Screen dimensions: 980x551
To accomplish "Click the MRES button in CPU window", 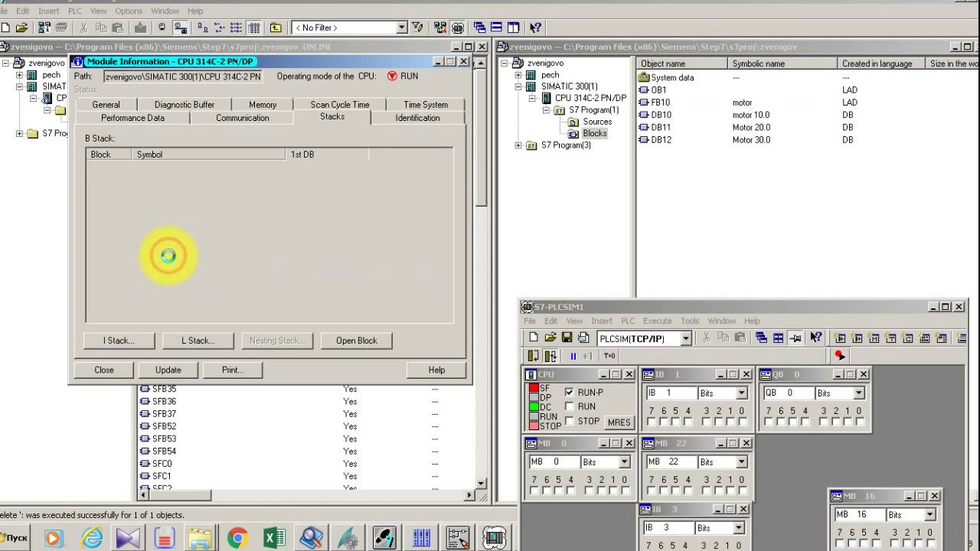I will click(619, 422).
